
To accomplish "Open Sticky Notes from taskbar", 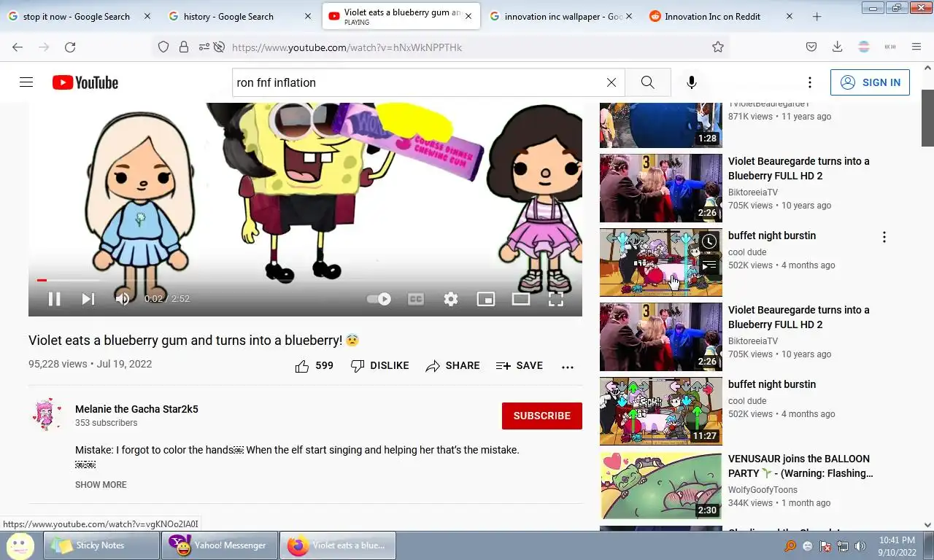I will pos(101,545).
